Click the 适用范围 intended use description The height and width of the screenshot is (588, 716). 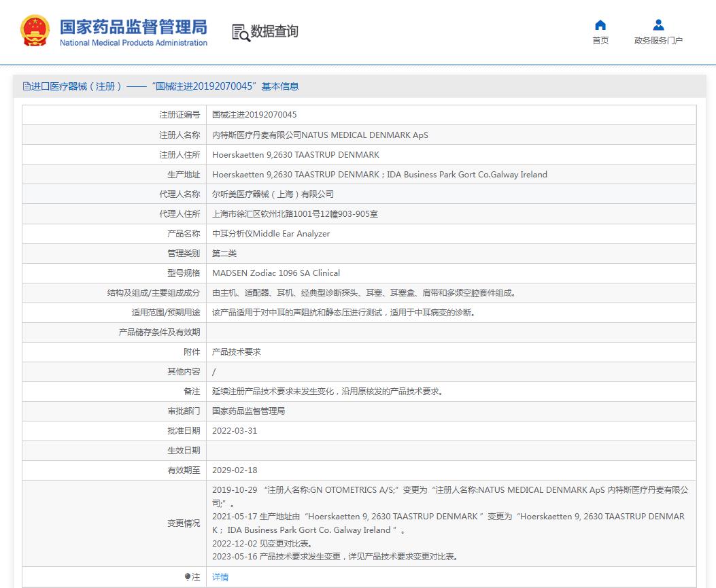pyautogui.click(x=343, y=312)
